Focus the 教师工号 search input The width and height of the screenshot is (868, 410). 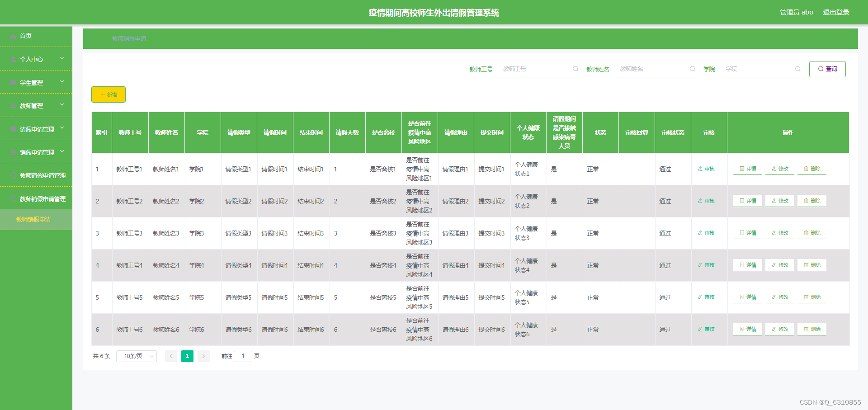pos(539,69)
